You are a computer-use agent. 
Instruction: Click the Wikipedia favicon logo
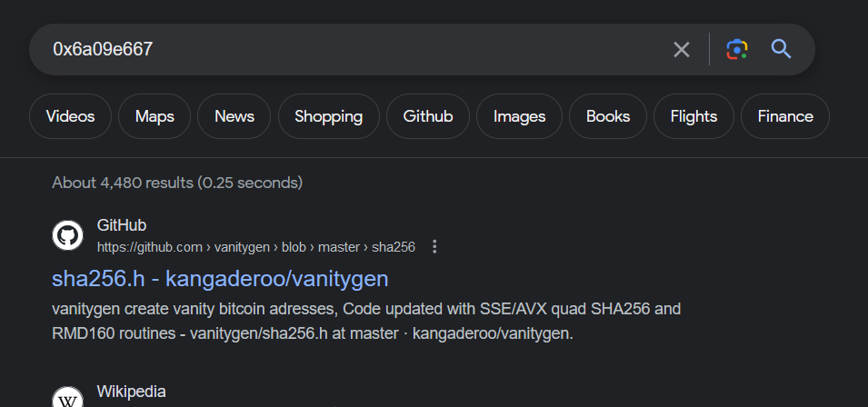pos(67,399)
